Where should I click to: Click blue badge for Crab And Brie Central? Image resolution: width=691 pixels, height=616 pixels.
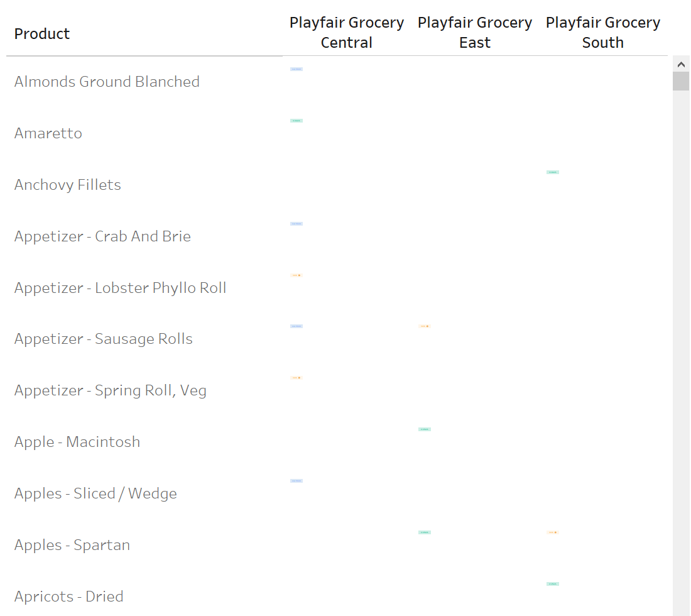coord(297,224)
